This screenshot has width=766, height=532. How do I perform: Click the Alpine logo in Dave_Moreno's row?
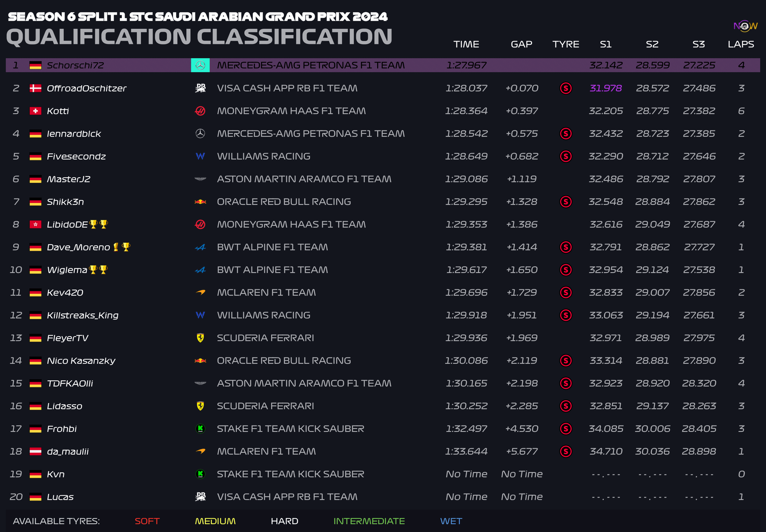point(200,247)
